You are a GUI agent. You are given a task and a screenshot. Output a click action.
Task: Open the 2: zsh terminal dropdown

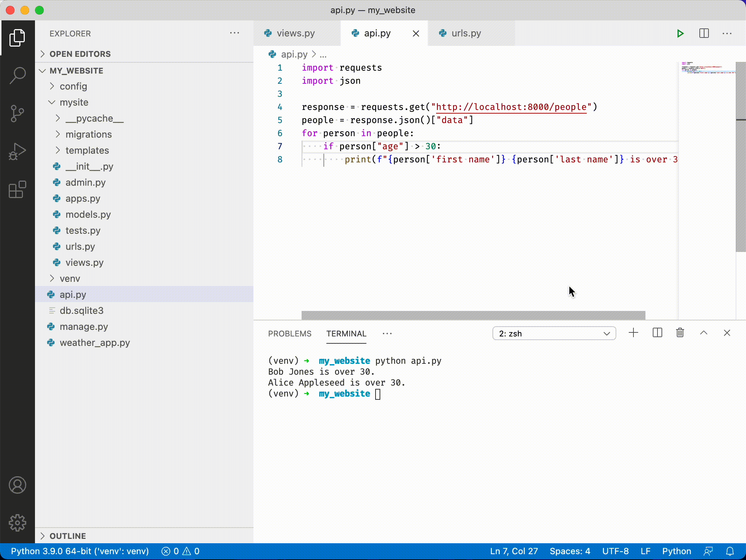(554, 334)
